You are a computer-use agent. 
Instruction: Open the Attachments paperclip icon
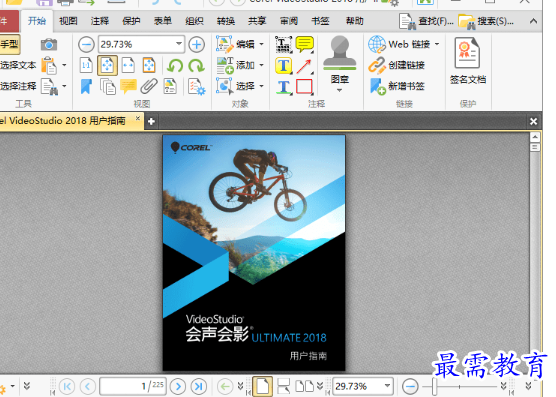tap(149, 86)
